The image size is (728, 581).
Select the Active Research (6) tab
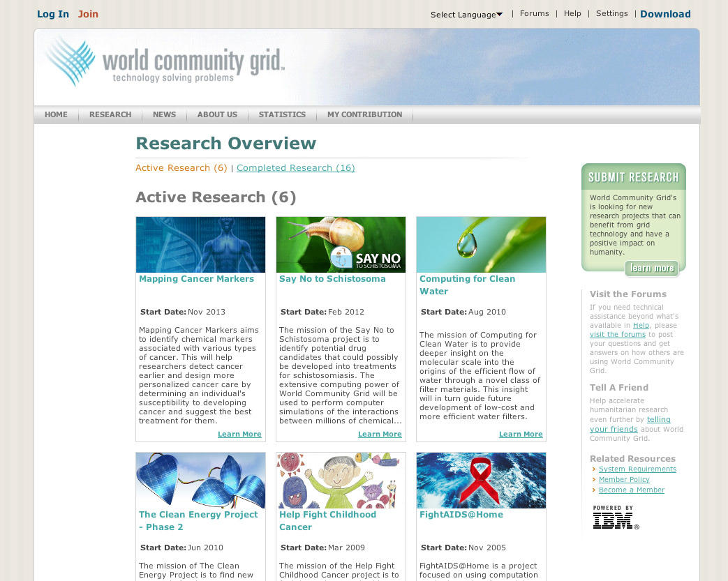181,168
